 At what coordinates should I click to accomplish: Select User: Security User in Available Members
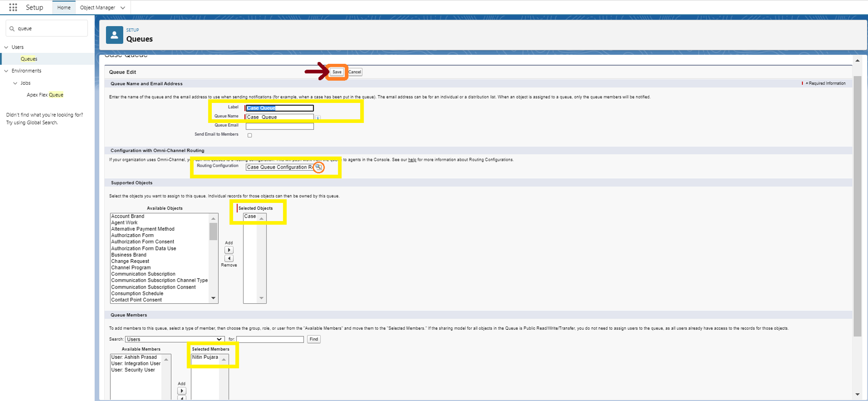click(133, 370)
